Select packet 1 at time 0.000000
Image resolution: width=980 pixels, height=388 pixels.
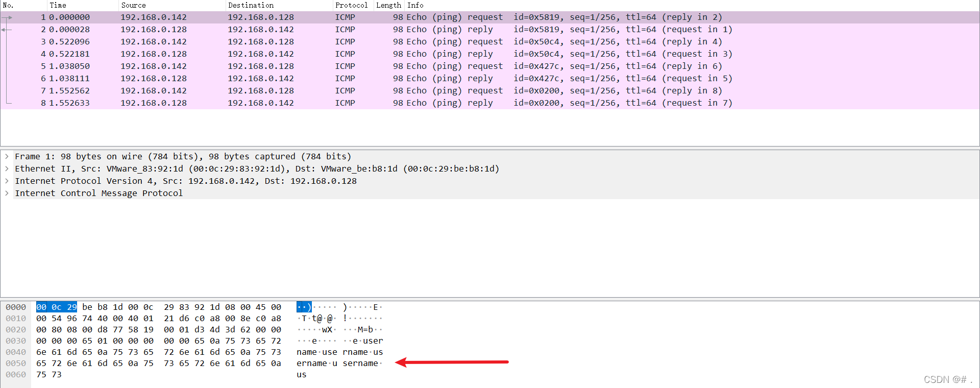pyautogui.click(x=490, y=17)
